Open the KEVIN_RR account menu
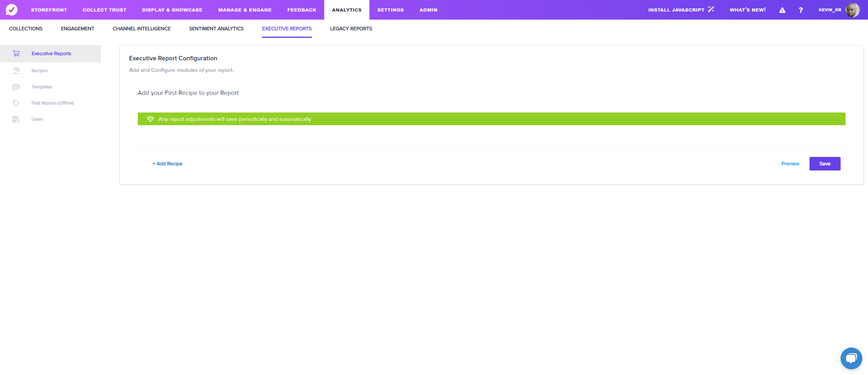Image resolution: width=868 pixels, height=375 pixels. (x=830, y=10)
